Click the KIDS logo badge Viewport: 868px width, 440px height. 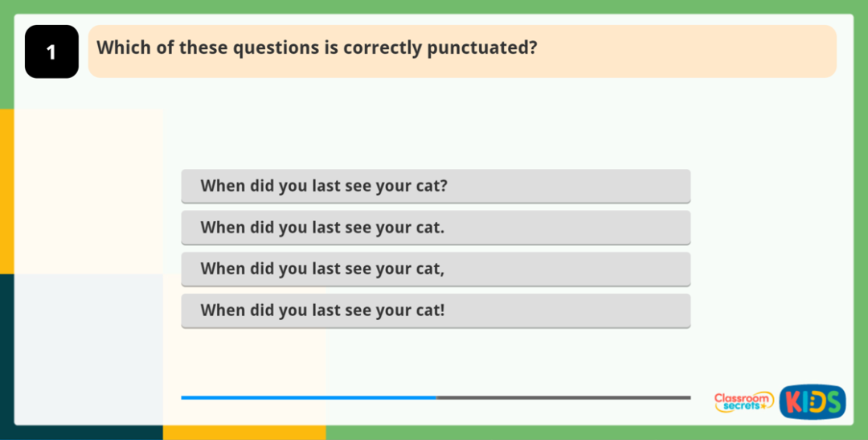tap(812, 401)
